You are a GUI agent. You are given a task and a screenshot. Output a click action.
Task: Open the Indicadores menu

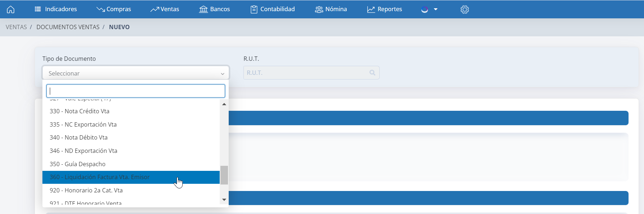pyautogui.click(x=56, y=9)
